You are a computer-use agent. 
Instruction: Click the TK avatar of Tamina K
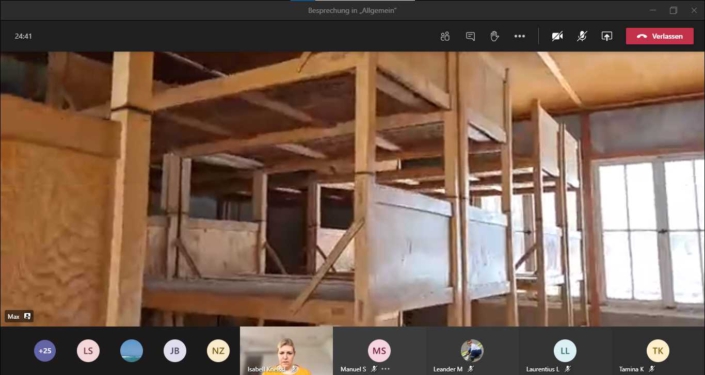click(658, 351)
